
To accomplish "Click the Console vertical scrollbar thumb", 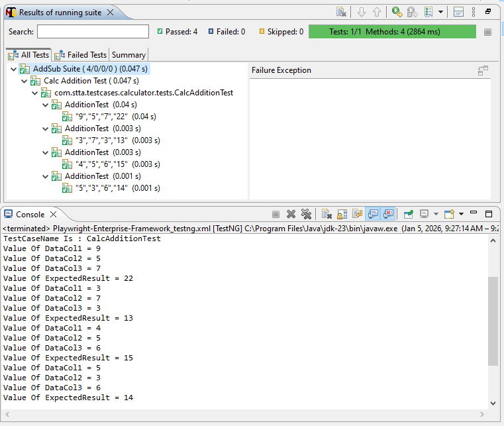I will tap(493, 321).
